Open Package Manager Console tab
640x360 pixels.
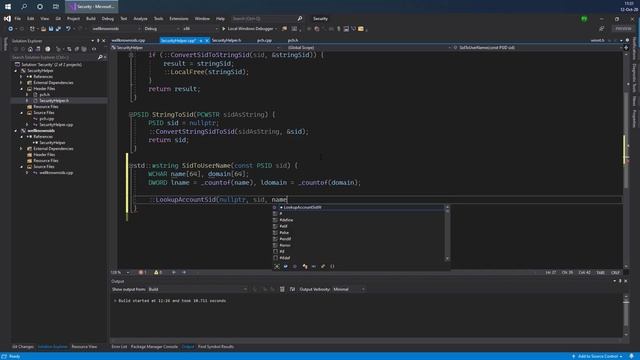(x=154, y=347)
